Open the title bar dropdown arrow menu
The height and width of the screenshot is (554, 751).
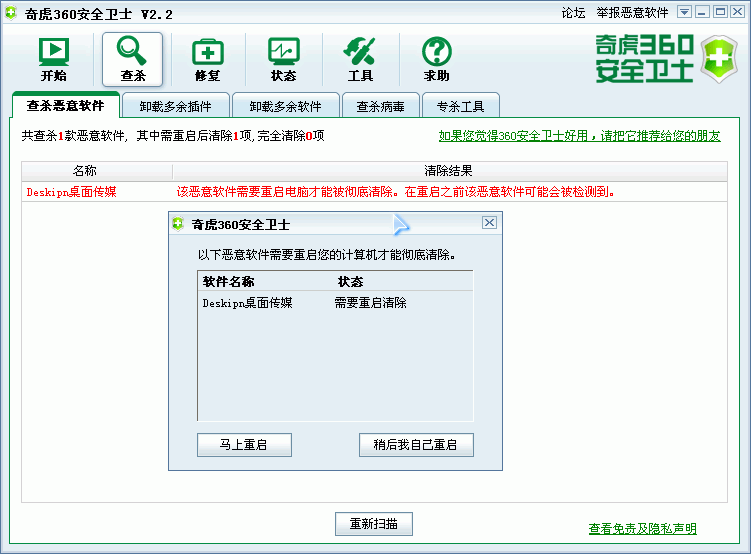[x=684, y=12]
